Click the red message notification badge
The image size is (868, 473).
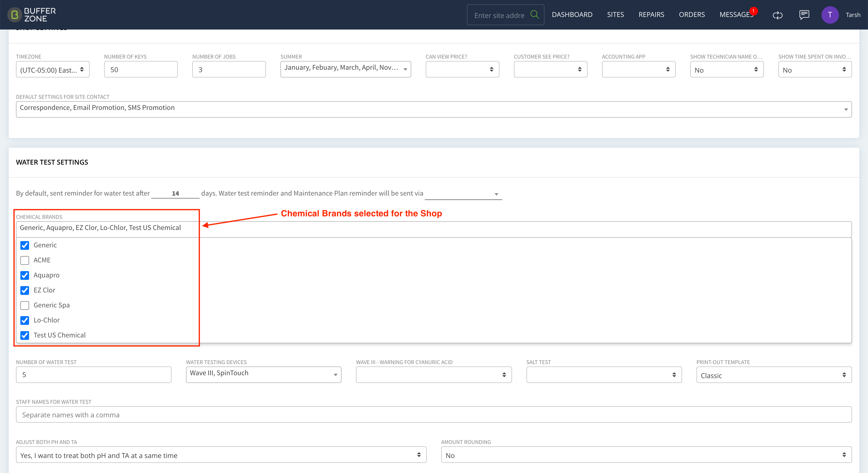click(x=753, y=11)
